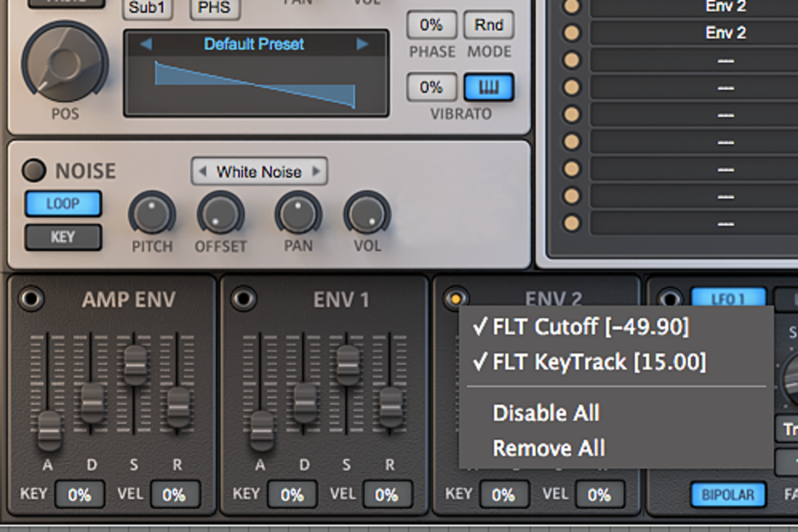The height and width of the screenshot is (532, 798).
Task: Uncheck FLT Cutoff [-49.90] menu item
Action: 616,327
